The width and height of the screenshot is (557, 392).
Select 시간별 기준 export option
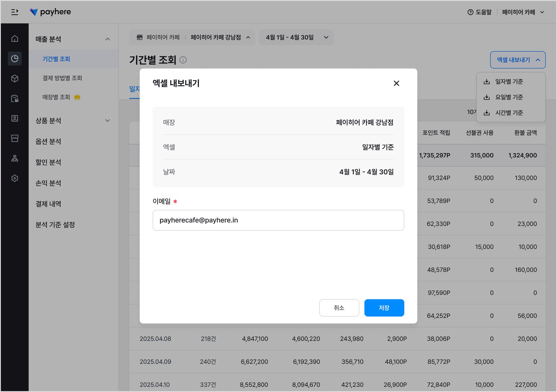[511, 113]
